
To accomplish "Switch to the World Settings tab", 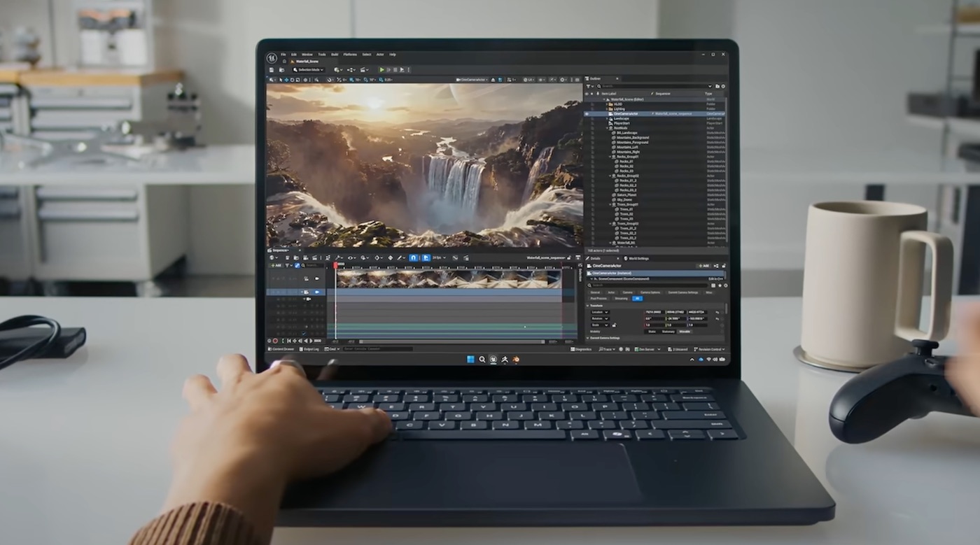I will (636, 259).
